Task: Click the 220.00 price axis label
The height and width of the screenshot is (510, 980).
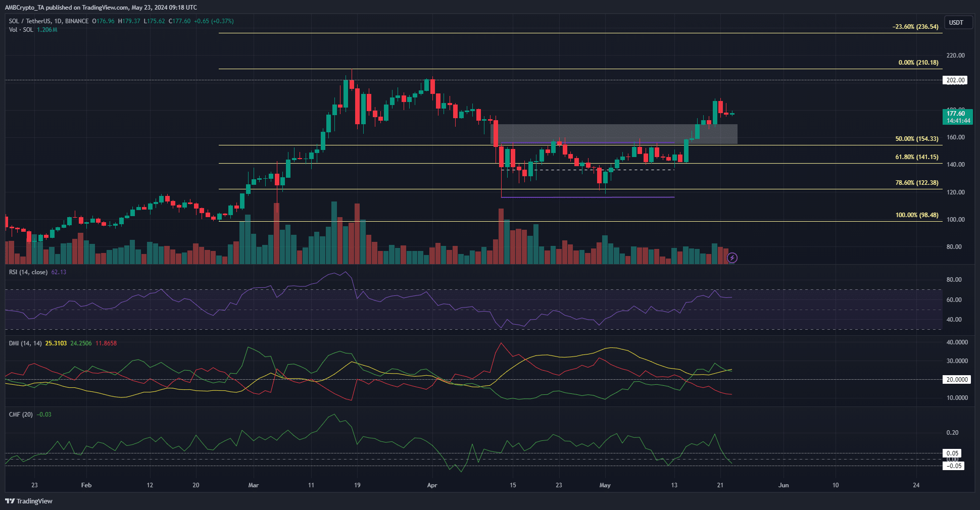Action: click(955, 56)
